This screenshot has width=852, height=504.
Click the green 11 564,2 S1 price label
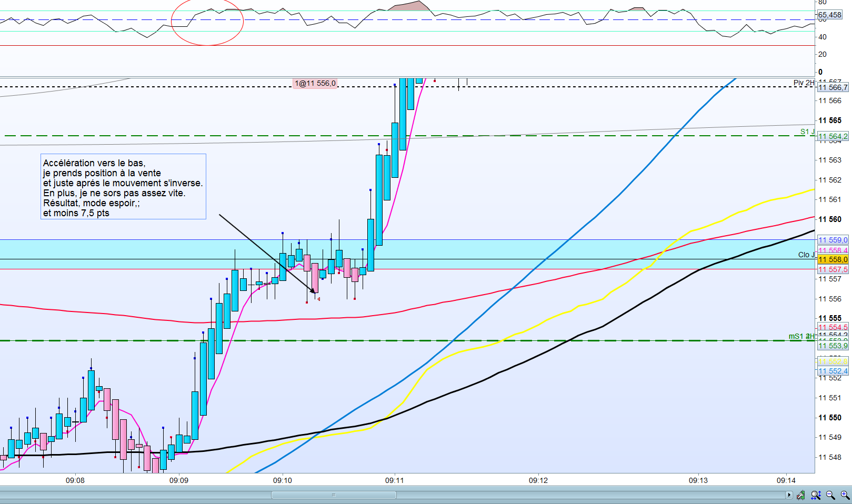point(833,136)
